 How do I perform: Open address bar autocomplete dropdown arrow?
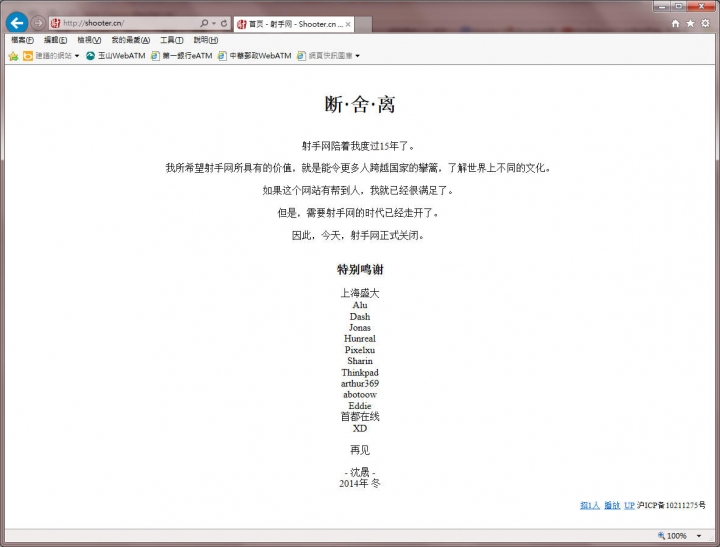click(x=214, y=23)
